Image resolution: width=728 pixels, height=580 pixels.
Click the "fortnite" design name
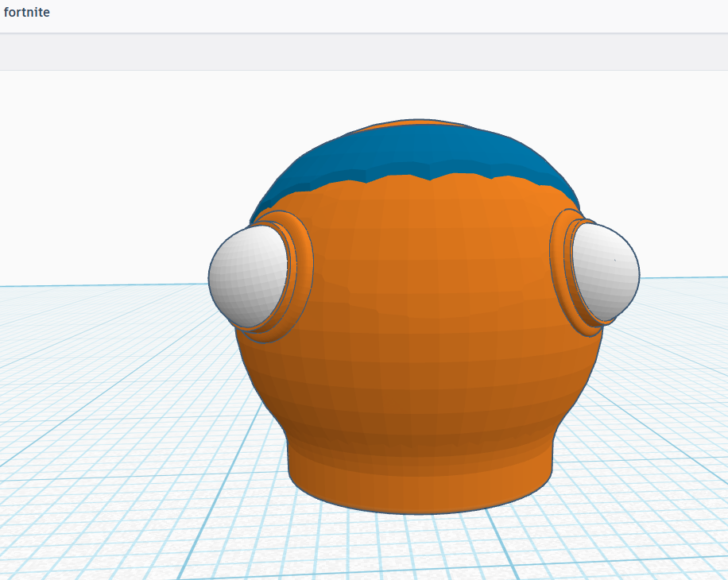[x=26, y=12]
